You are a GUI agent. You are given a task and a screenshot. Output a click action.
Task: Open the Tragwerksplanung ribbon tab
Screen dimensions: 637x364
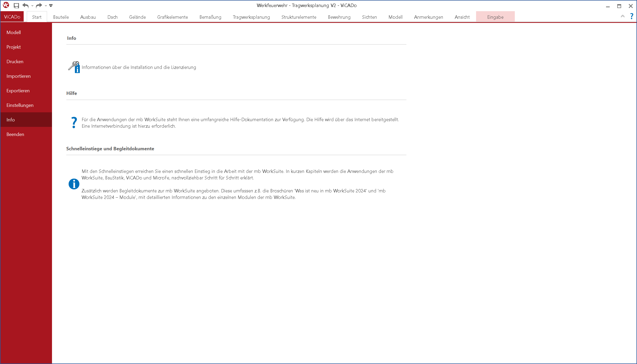pos(251,17)
